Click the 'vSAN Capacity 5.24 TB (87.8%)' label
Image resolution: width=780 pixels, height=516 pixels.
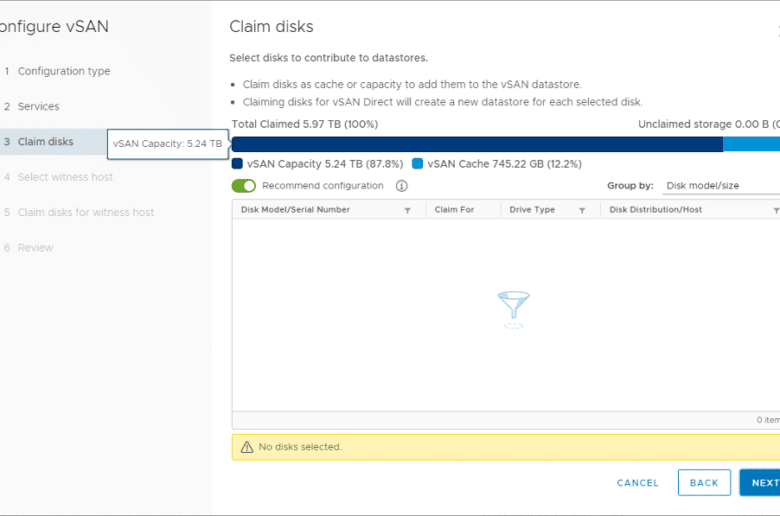325,164
